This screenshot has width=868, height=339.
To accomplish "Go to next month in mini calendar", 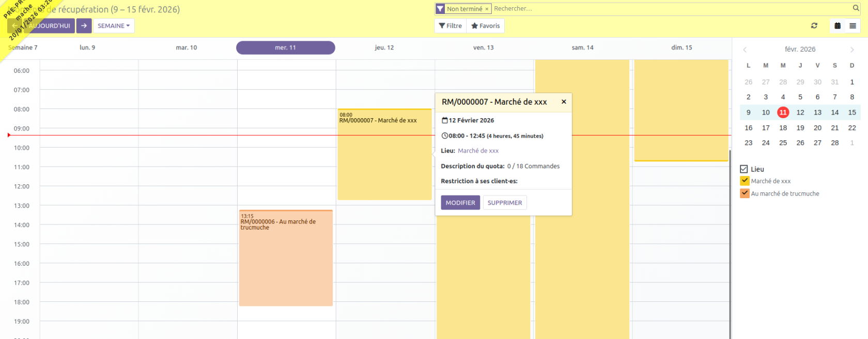I will coord(852,50).
